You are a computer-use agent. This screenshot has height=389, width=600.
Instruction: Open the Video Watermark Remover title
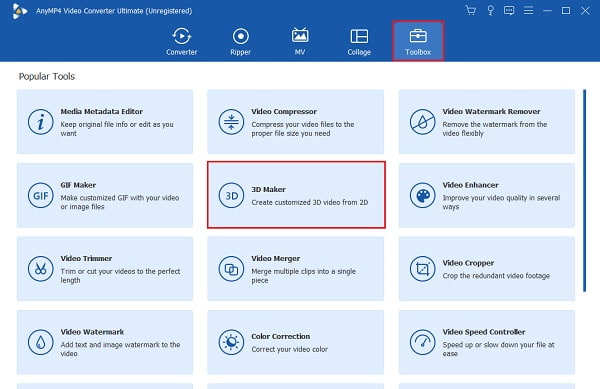pyautogui.click(x=491, y=111)
